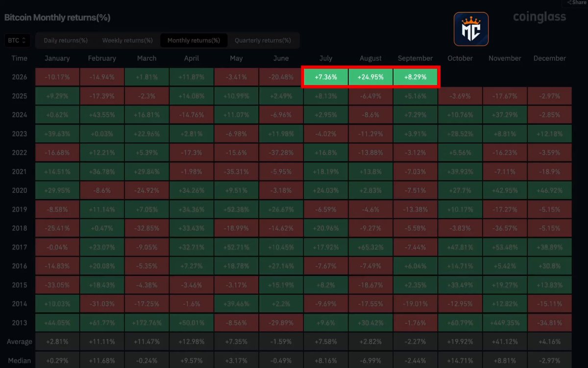Viewport: 588px width, 368px height.
Task: Click the 2026 August cell '+24.95%'
Action: pyautogui.click(x=370, y=78)
